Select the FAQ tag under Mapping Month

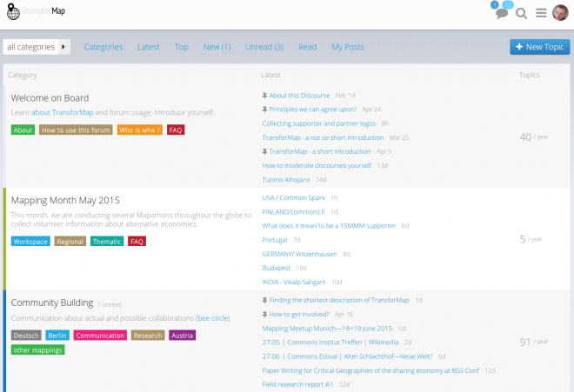pyautogui.click(x=137, y=242)
